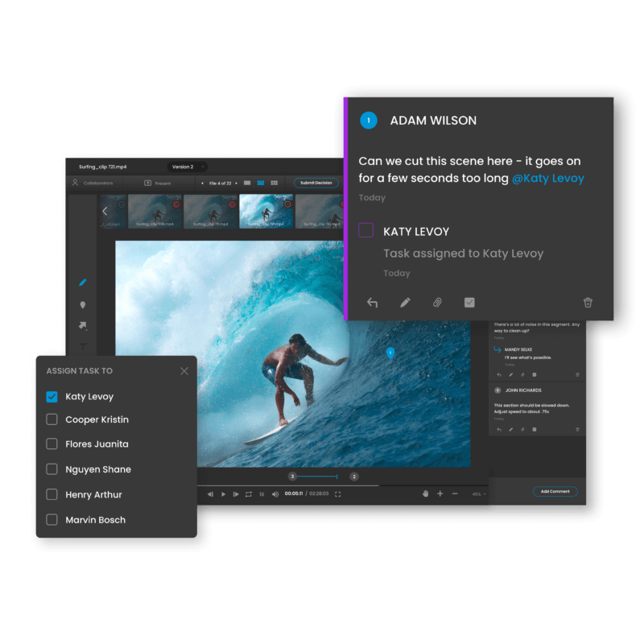Click reply arrow in Adam Wilson's comment card
This screenshot has height=644, width=644.
click(x=372, y=303)
